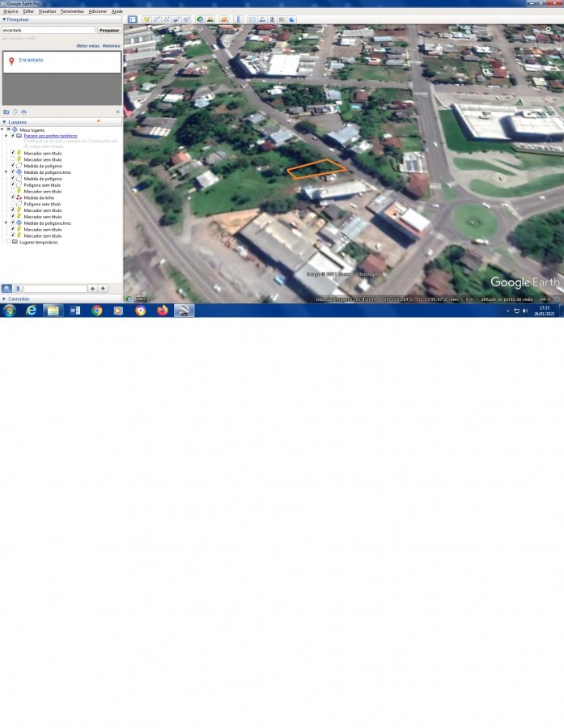Open the Adicionar menu
564x728 pixels.
(x=97, y=11)
